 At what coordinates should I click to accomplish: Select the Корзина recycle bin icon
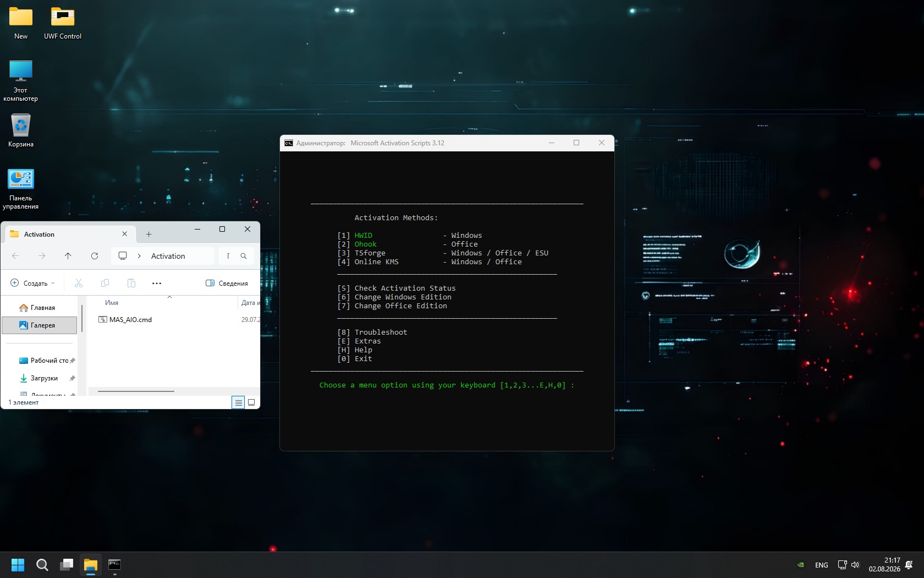(x=21, y=130)
